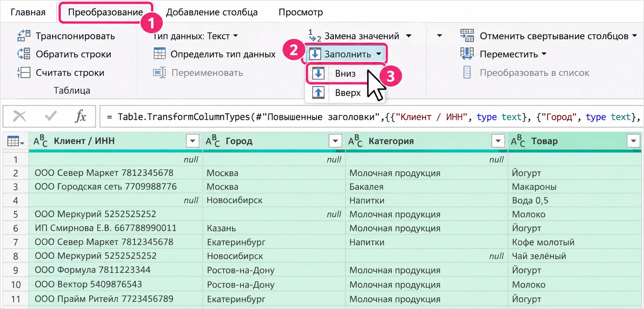Open filter dropdown for Клиент / ИНН column
This screenshot has height=309, width=644.
point(192,141)
